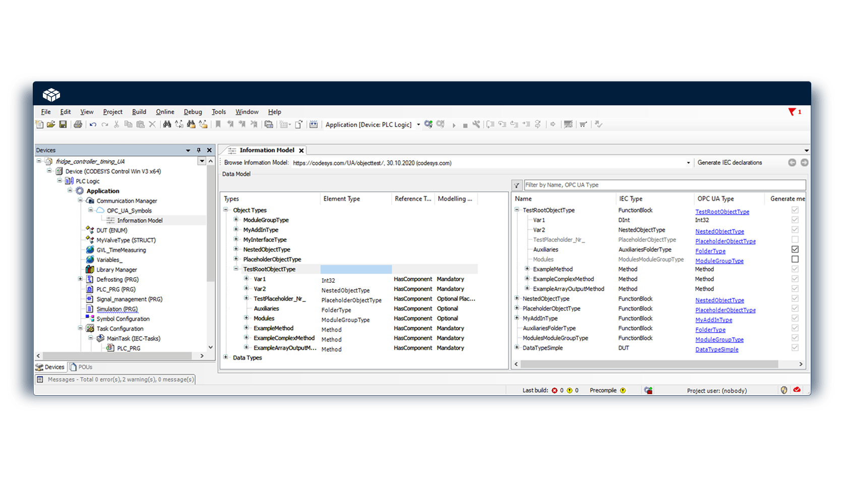The width and height of the screenshot is (842, 504).
Task: Open the AuxiliariesFolderType row FolderType link
Action: [710, 330]
